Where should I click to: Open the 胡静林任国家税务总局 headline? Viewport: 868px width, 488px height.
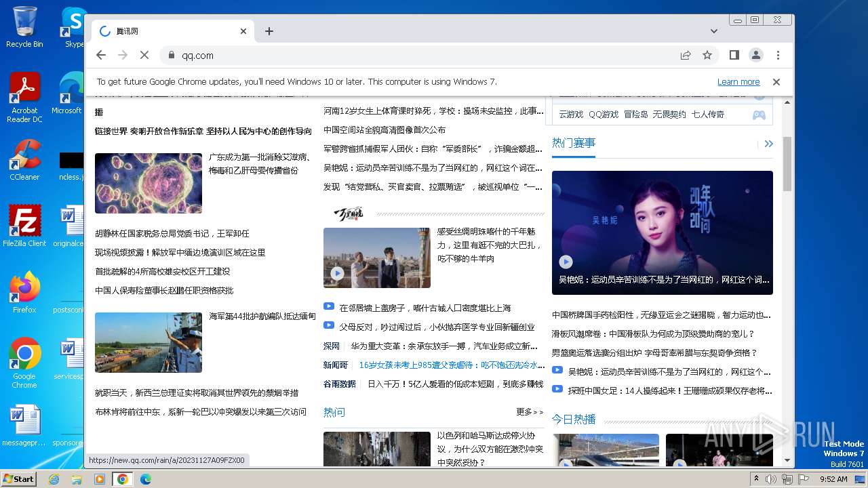(x=172, y=234)
